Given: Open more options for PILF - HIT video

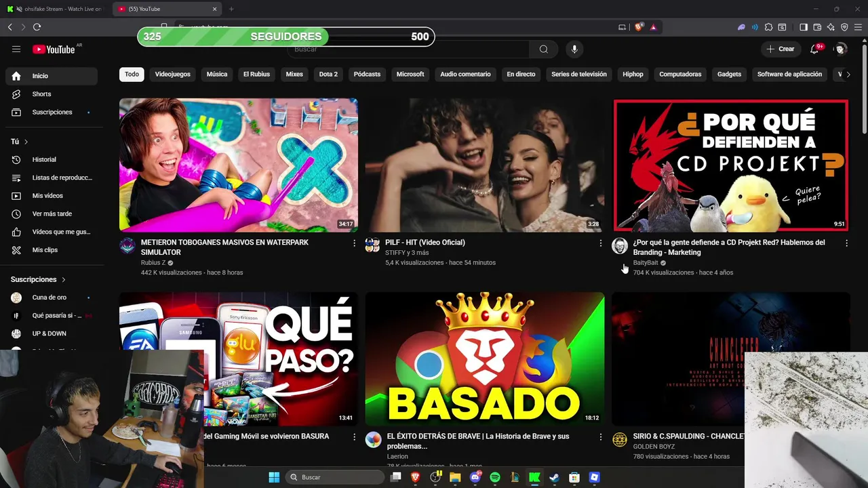Looking at the screenshot, I should (x=600, y=243).
